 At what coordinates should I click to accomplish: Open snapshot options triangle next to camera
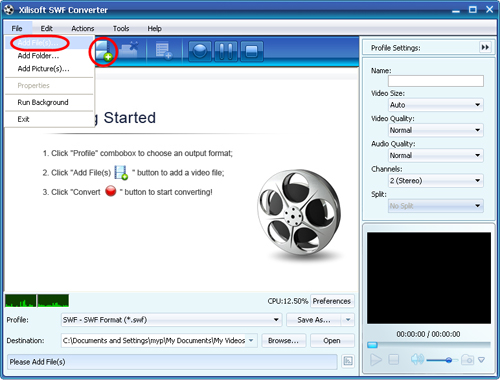click(x=481, y=360)
